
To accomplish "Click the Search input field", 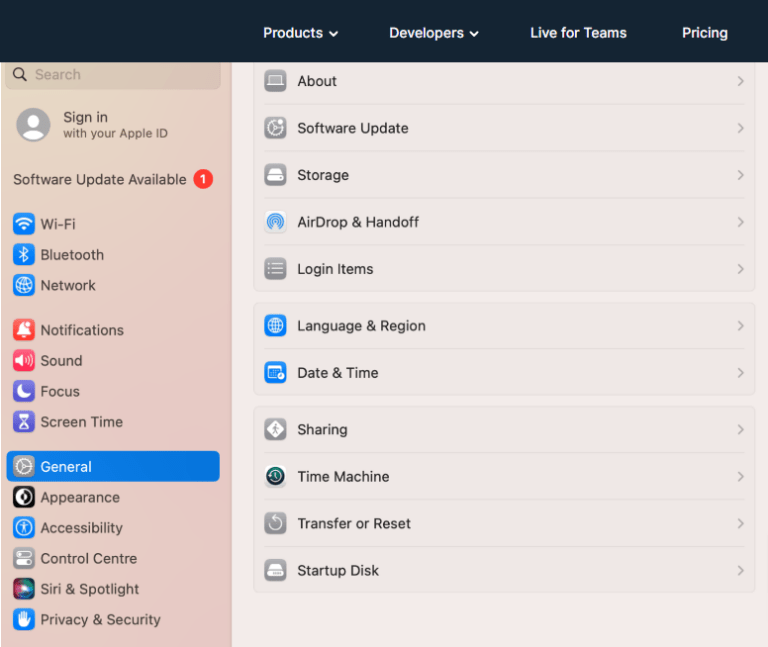I will [113, 74].
